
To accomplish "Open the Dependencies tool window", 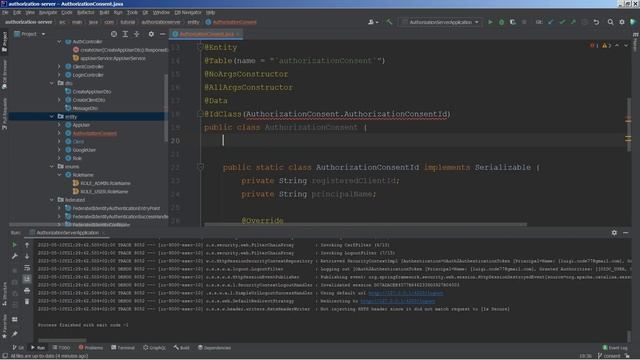I will [x=214, y=348].
